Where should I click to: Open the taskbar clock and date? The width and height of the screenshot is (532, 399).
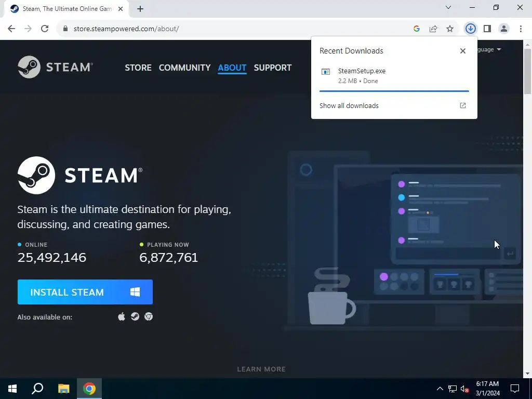487,389
